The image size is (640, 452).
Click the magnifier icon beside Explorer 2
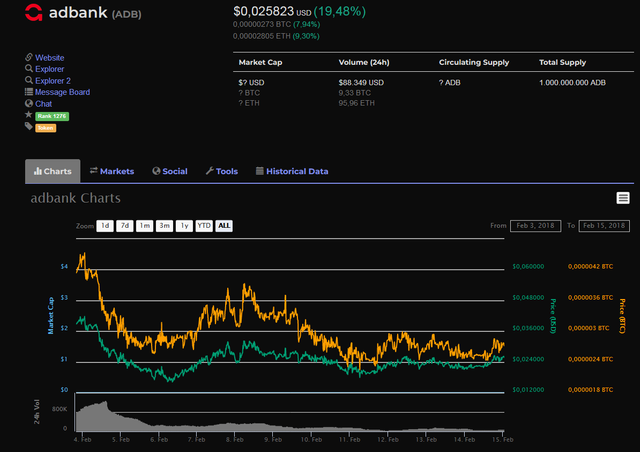point(29,80)
